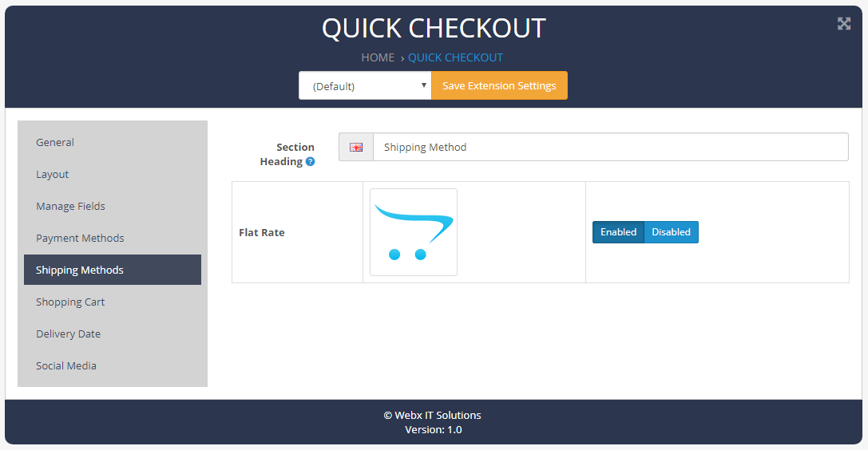Image resolution: width=868 pixels, height=450 pixels.
Task: Toggle fullscreen with the expand icon
Action: (844, 24)
